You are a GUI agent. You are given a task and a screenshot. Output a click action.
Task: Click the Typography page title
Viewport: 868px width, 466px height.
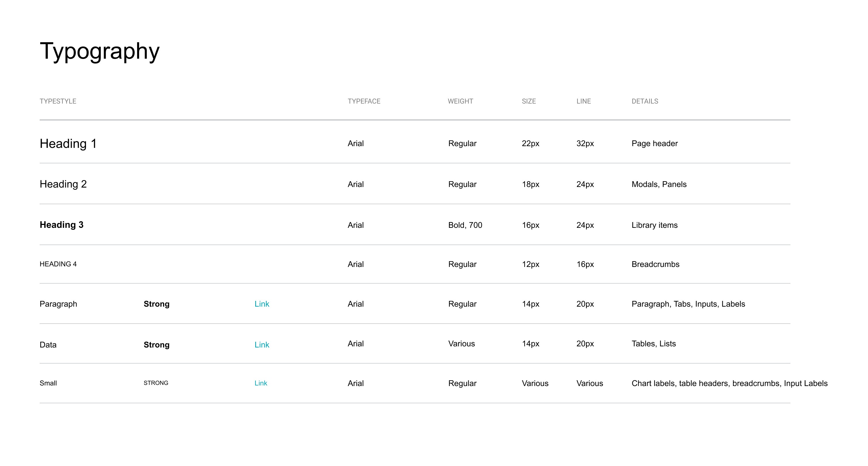point(99,51)
